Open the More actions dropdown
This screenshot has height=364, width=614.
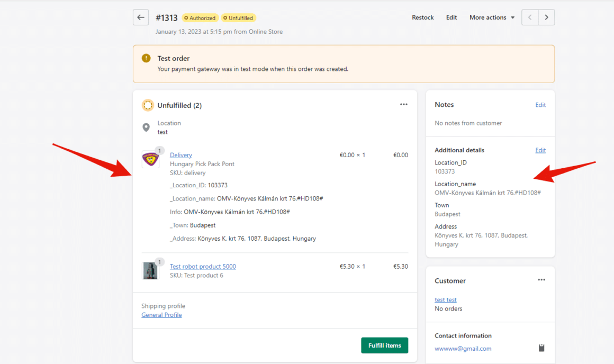pyautogui.click(x=491, y=17)
